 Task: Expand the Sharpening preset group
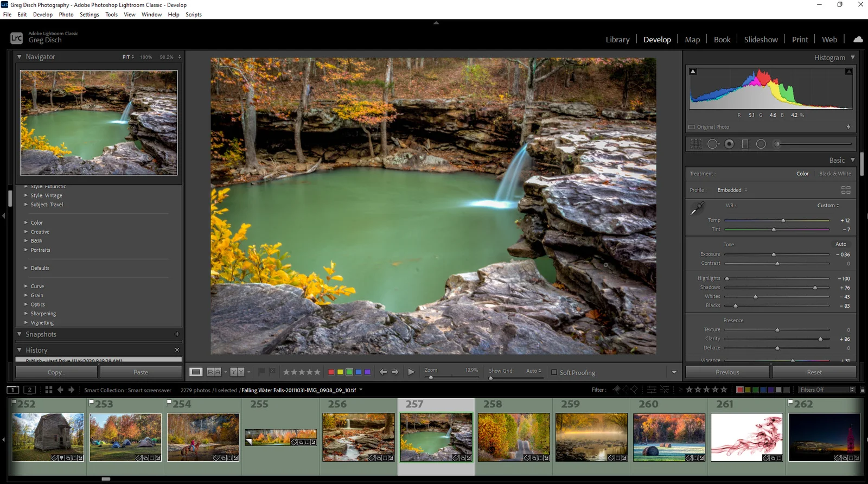click(43, 314)
